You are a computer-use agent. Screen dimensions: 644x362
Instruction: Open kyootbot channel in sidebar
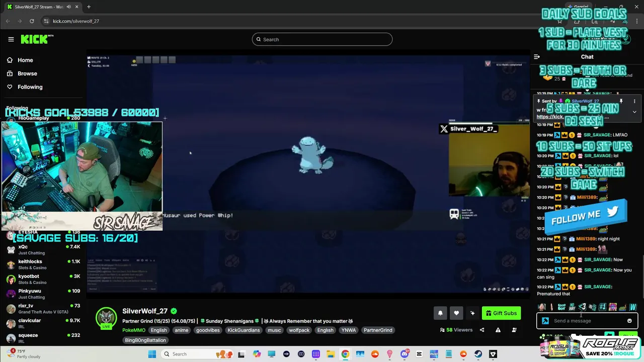pos(43,279)
